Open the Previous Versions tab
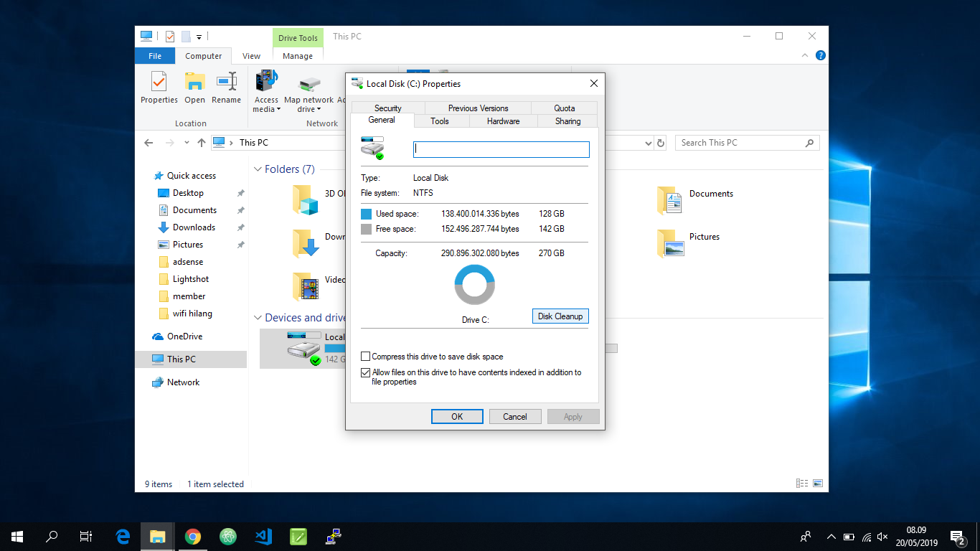Viewport: 980px width, 551px height. point(478,108)
